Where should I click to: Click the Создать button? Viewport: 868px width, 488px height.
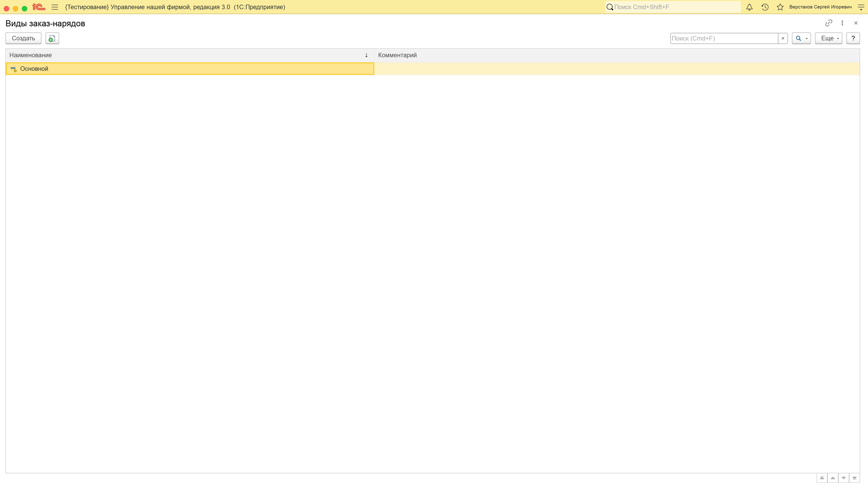(x=24, y=38)
